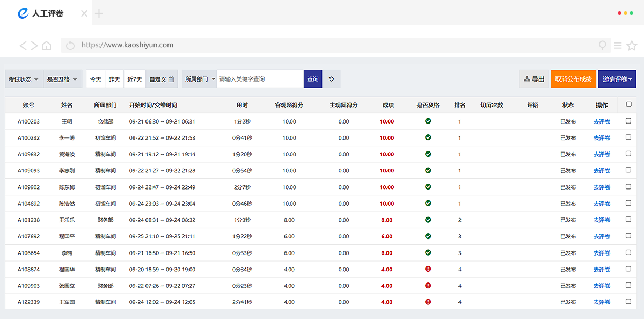This screenshot has width=644, height=319.
Task: Bookmark the page with the star icon
Action: pyautogui.click(x=632, y=46)
